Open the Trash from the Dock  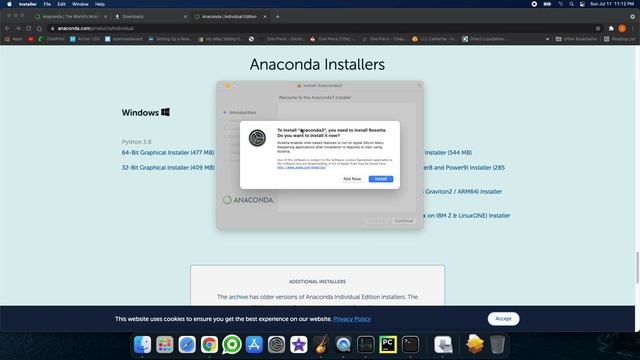pyautogui.click(x=497, y=344)
